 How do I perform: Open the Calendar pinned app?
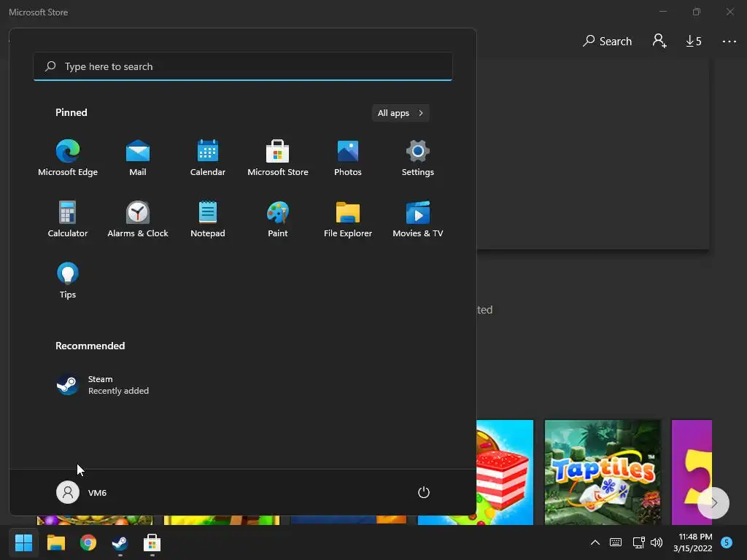coord(208,158)
